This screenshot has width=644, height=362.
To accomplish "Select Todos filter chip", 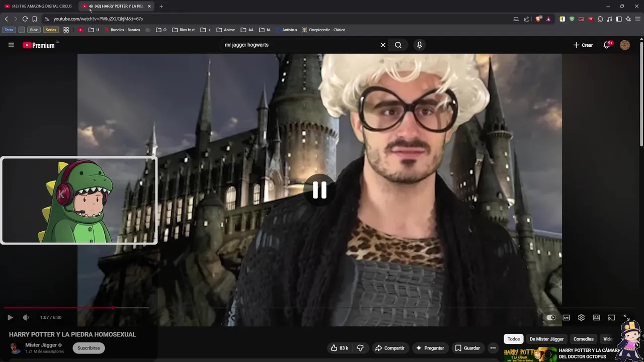I will 514,339.
